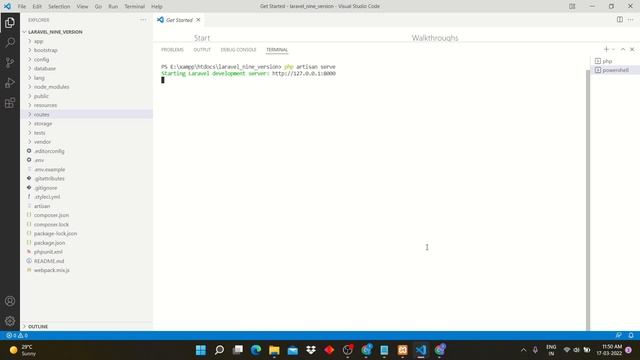Expand the routes folder
The width and height of the screenshot is (640, 360).
tap(87, 114)
